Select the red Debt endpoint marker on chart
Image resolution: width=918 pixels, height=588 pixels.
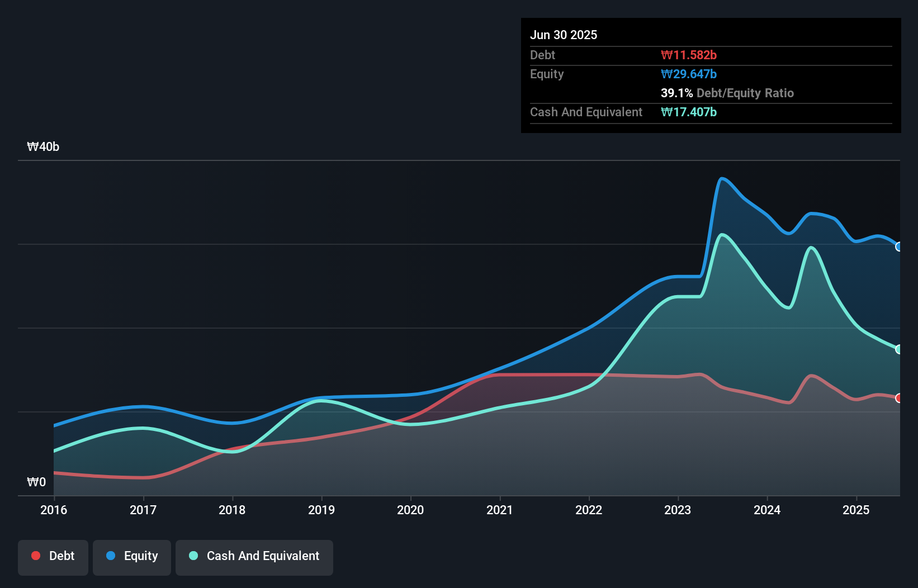click(899, 399)
